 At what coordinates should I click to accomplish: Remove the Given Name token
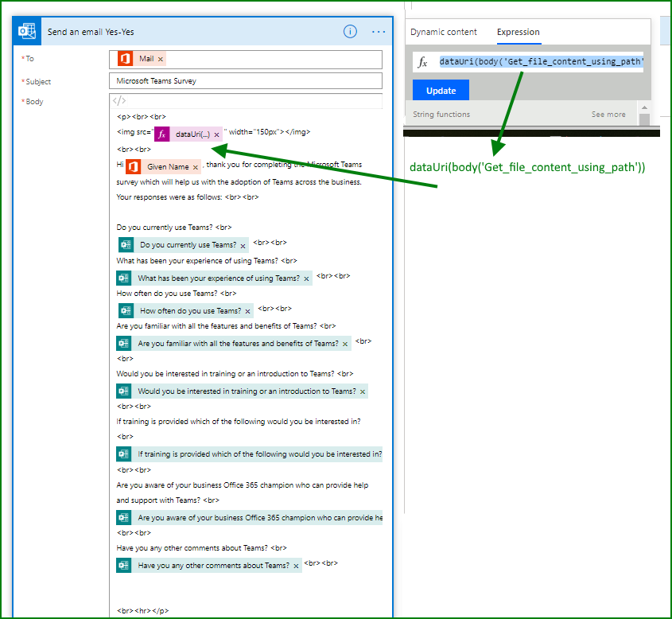tap(195, 167)
